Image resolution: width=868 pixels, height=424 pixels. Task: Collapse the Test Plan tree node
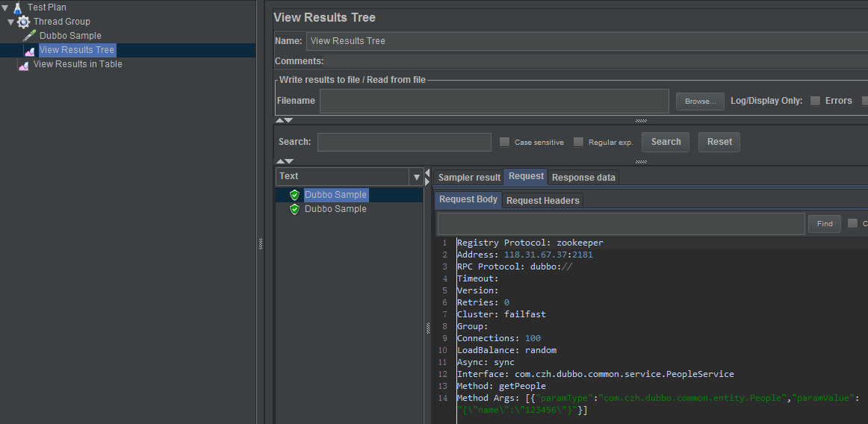click(x=5, y=7)
